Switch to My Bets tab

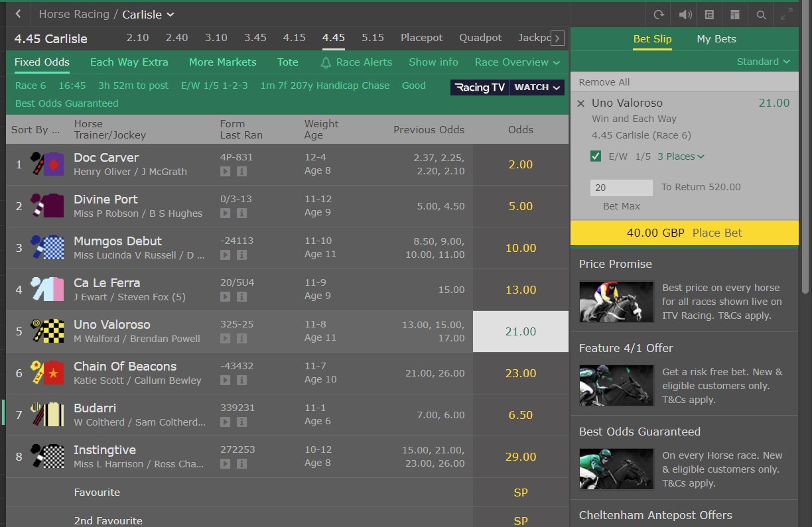pos(716,39)
